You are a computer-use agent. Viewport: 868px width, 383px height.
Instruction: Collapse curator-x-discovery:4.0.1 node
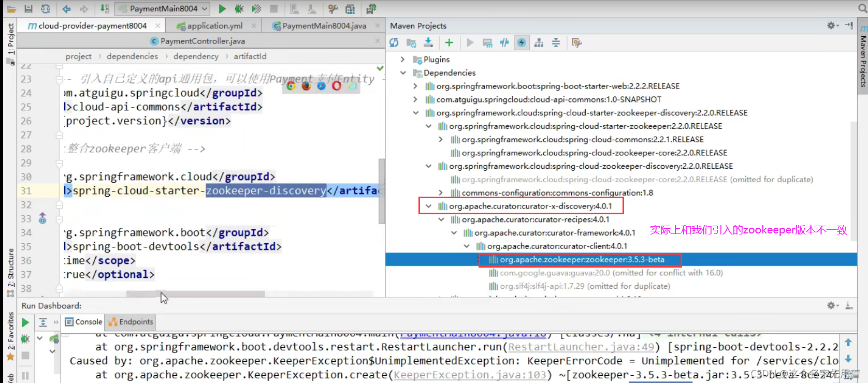click(x=428, y=206)
